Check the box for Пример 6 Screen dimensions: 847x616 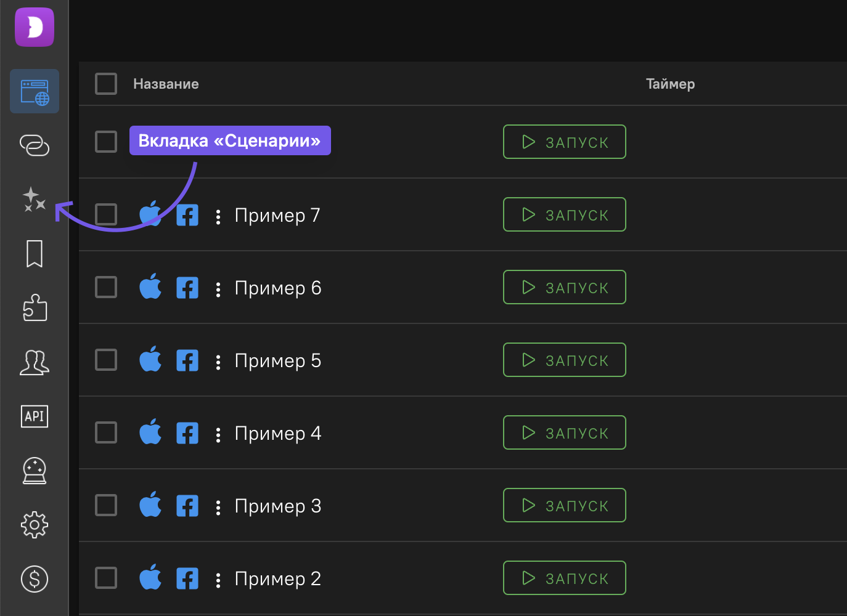pyautogui.click(x=106, y=287)
